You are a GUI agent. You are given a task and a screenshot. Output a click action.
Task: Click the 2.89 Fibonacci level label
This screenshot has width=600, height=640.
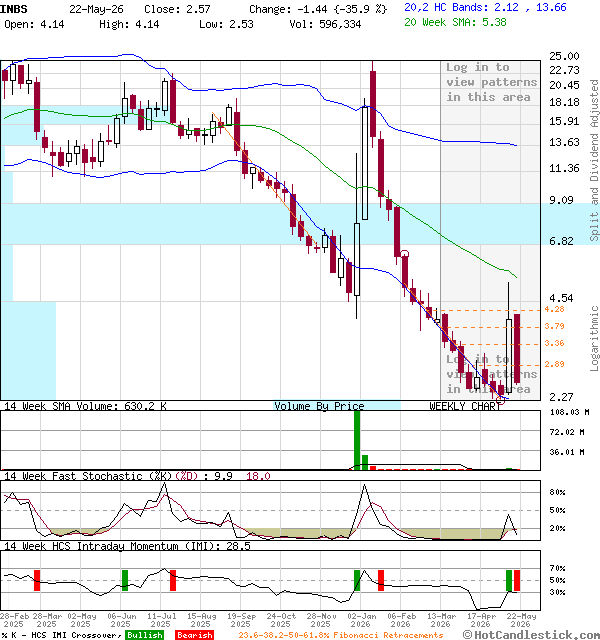(554, 364)
